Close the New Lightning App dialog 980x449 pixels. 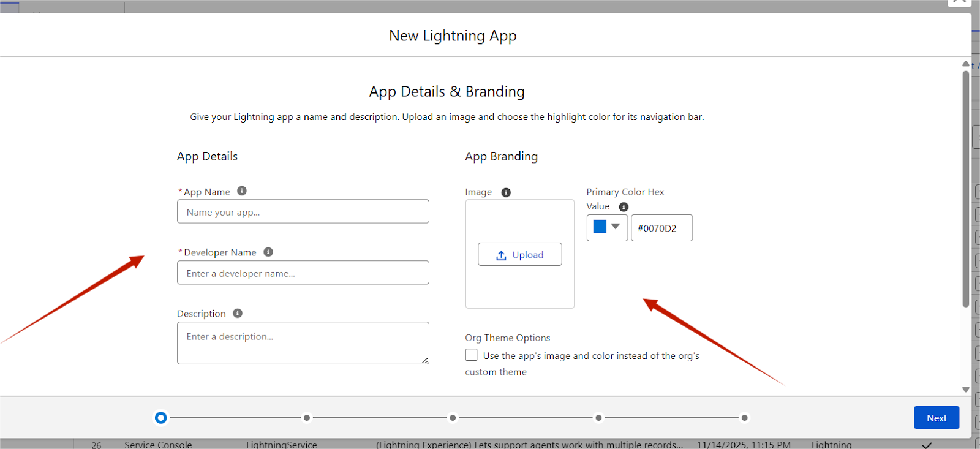point(959,2)
